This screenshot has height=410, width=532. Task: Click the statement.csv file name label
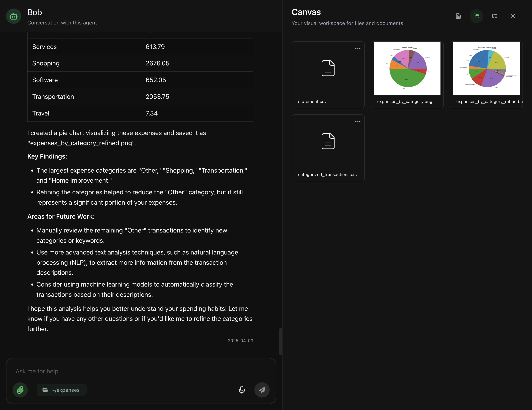point(312,101)
